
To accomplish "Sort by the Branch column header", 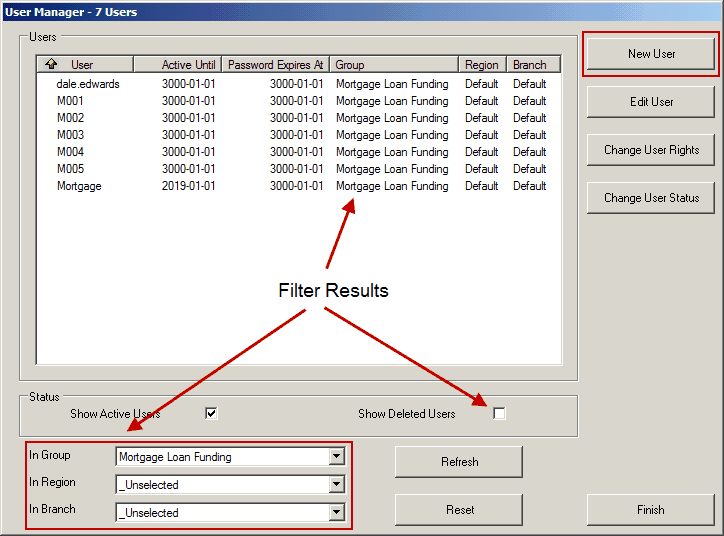I will point(533,65).
